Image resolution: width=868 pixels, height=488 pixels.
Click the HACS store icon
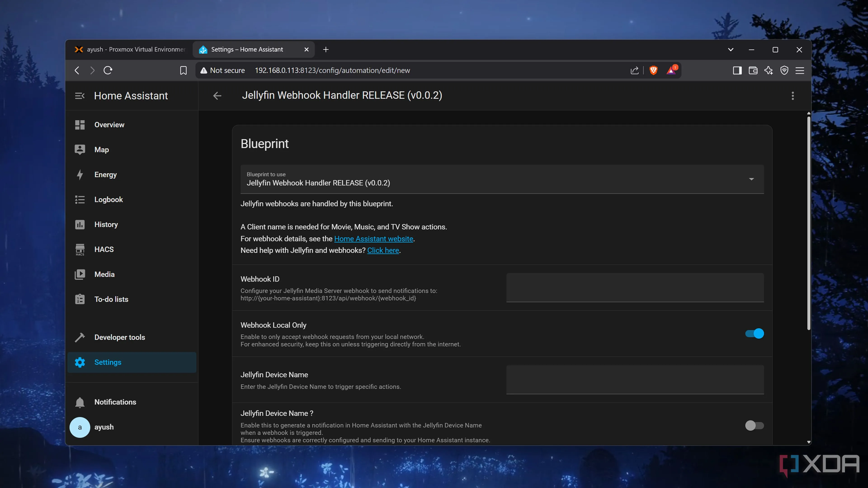click(x=80, y=250)
